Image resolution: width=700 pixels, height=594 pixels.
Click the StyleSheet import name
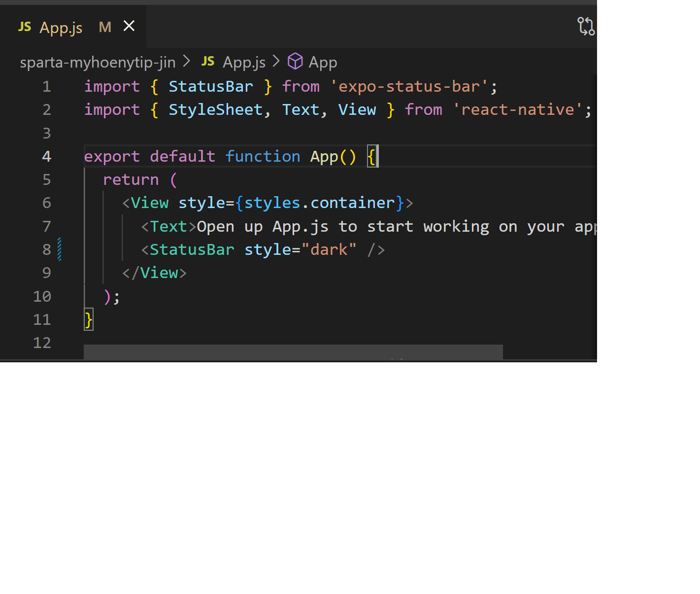[x=216, y=110]
